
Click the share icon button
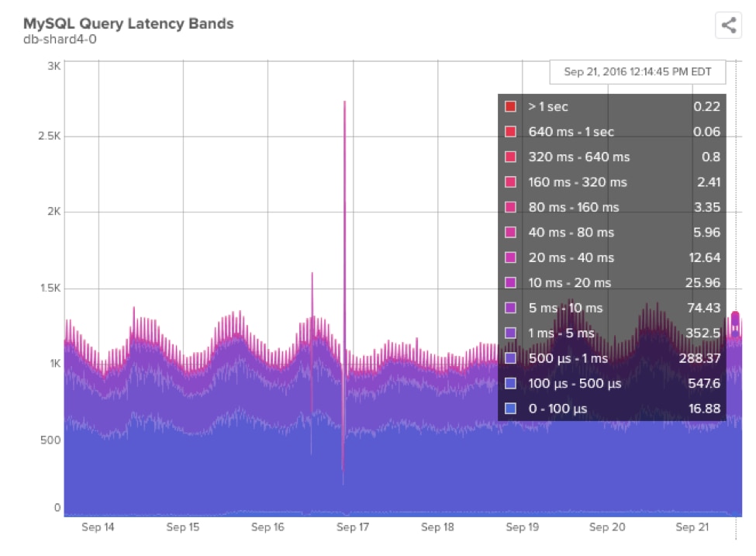[728, 25]
